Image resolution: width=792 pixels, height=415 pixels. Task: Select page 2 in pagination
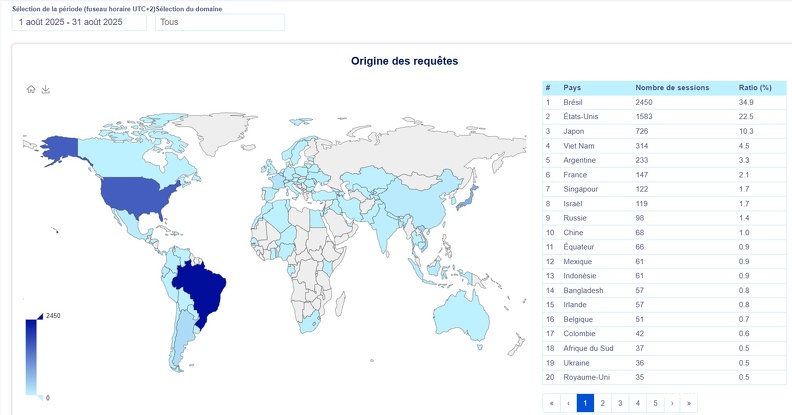tap(603, 403)
